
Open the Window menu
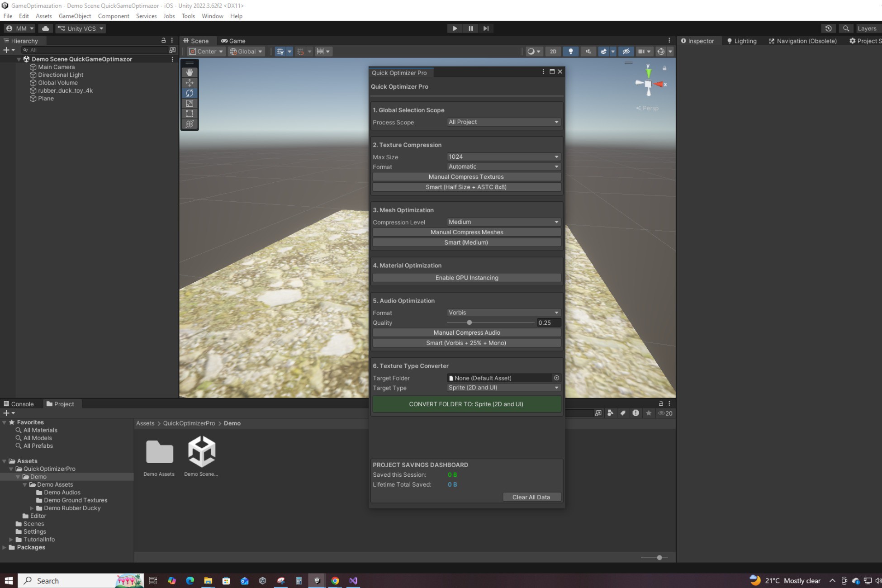tap(212, 16)
